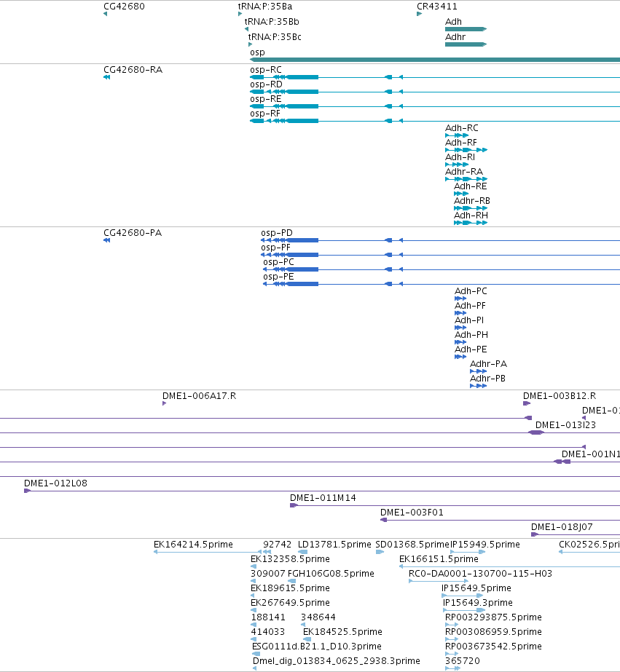Viewport: 620px width, 672px height.
Task: Click the IP15949.5prime EST
Action: tap(468, 552)
